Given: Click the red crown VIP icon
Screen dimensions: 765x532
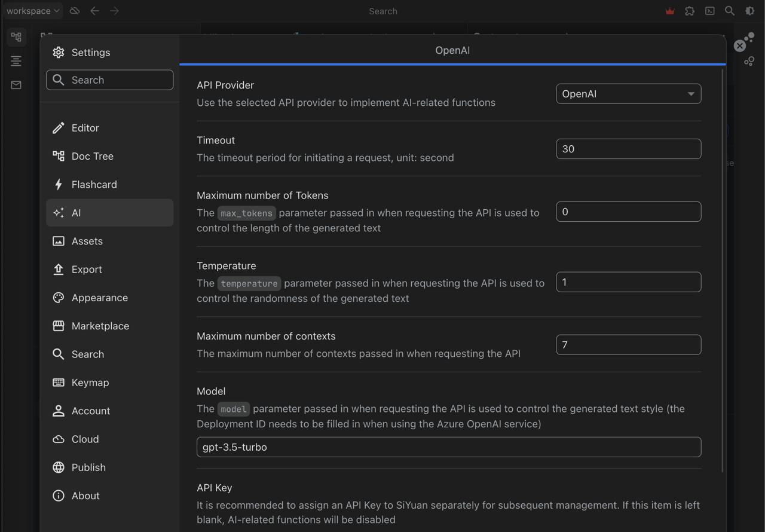Looking at the screenshot, I should [x=670, y=11].
